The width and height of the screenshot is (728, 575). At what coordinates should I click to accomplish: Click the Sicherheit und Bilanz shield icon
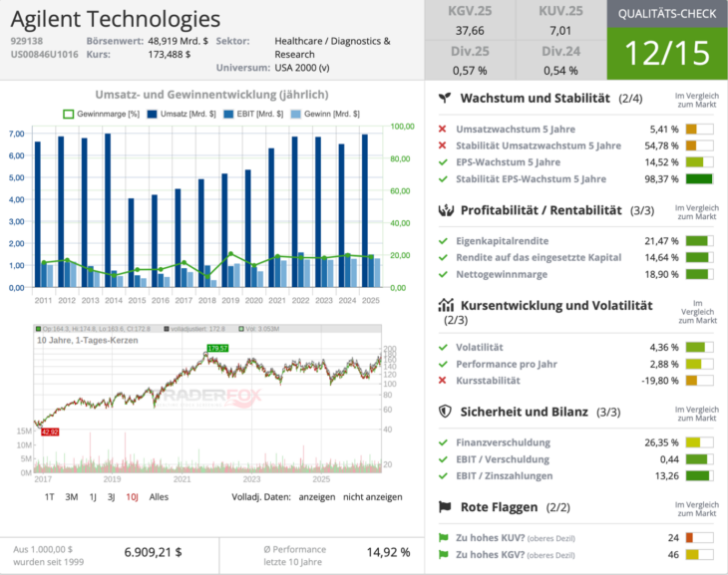445,412
